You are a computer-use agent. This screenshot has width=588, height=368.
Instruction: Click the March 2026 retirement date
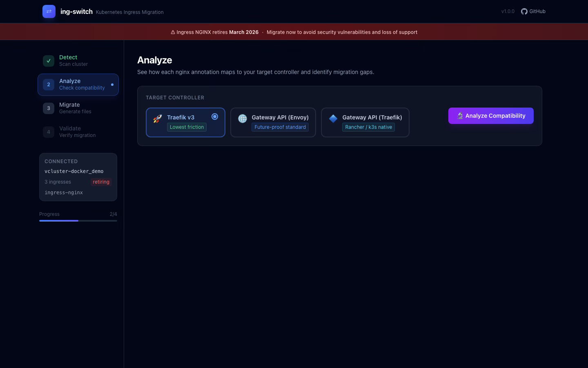point(244,32)
